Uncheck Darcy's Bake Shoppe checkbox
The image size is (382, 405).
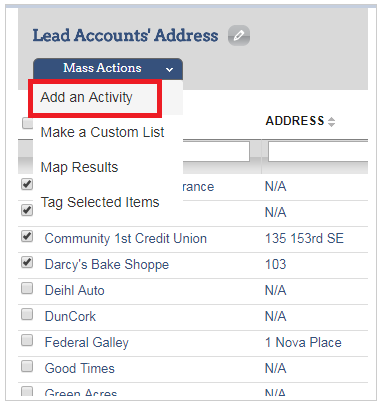coord(27,263)
